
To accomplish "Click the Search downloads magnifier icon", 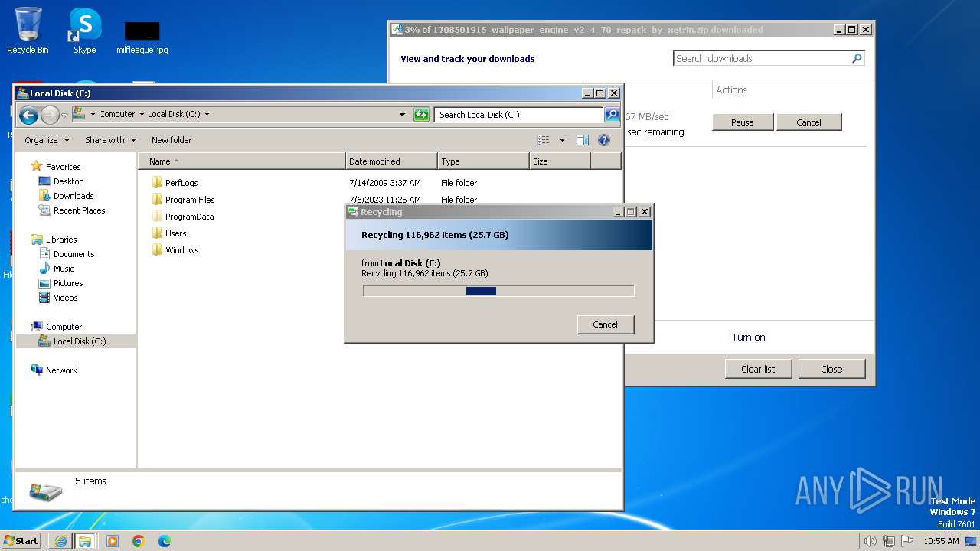I will coord(857,58).
